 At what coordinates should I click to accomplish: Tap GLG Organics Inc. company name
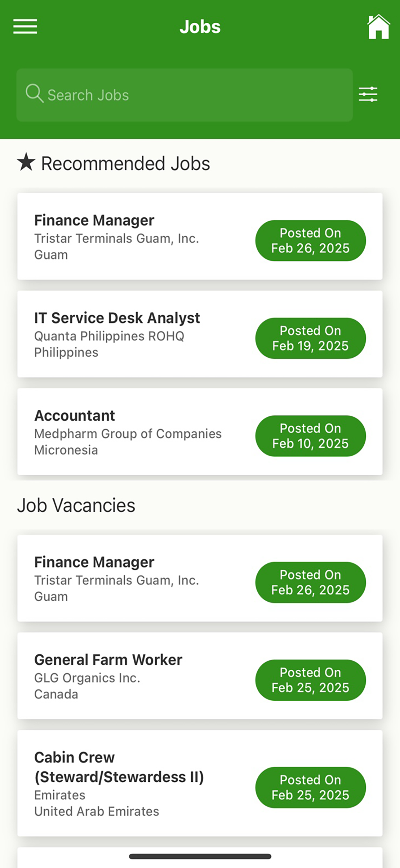pos(87,678)
